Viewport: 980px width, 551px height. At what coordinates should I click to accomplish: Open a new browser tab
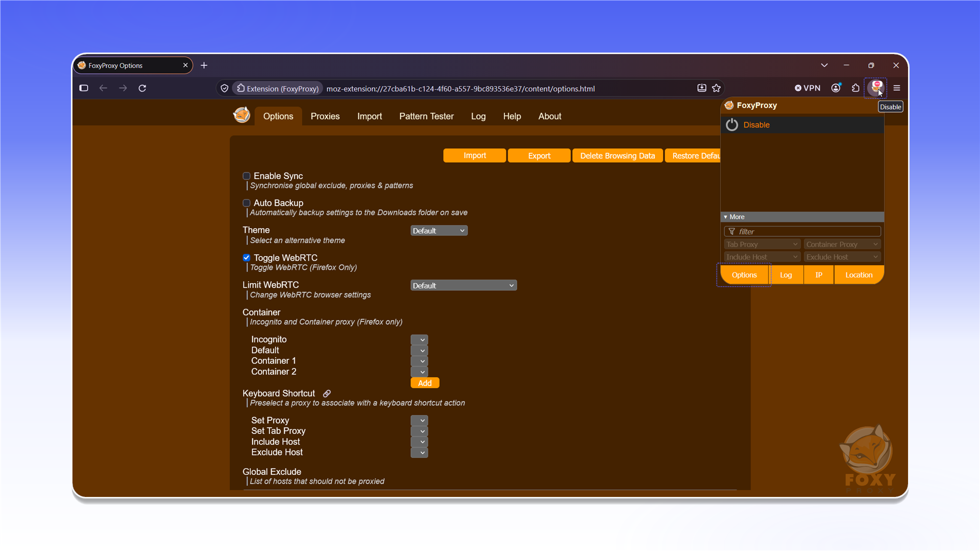coord(204,65)
